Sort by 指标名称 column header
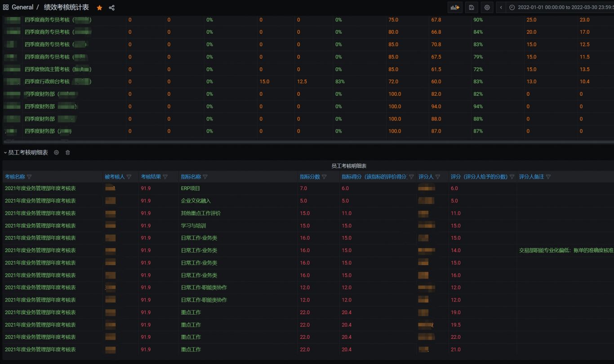 point(191,177)
